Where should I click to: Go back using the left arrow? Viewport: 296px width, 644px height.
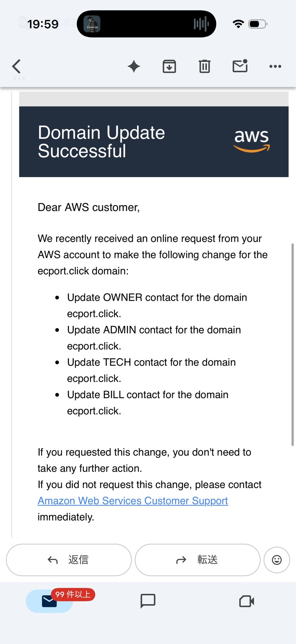(16, 66)
